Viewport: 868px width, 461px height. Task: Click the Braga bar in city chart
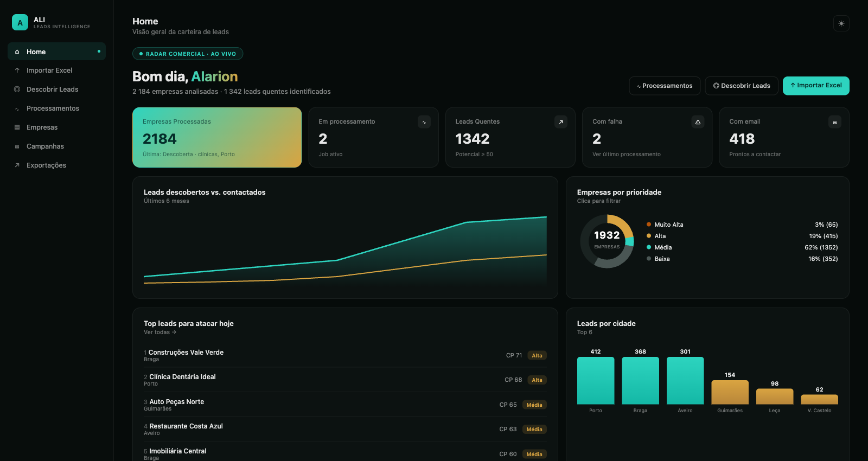click(x=640, y=380)
